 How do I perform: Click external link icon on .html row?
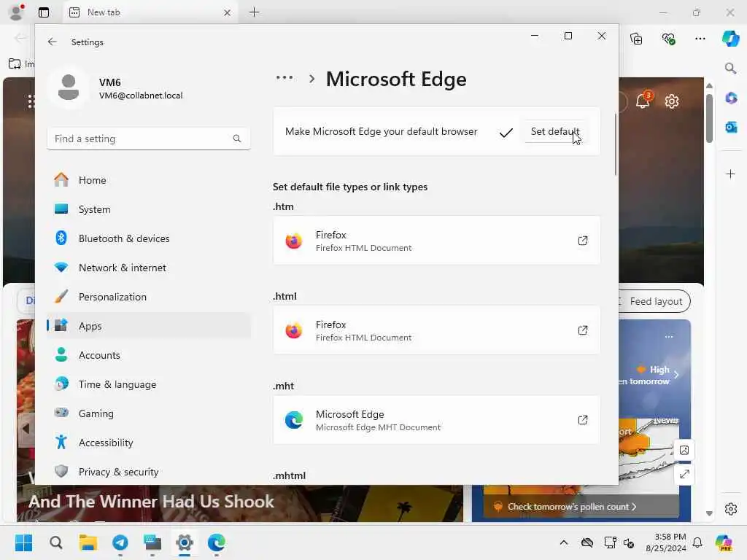point(583,330)
